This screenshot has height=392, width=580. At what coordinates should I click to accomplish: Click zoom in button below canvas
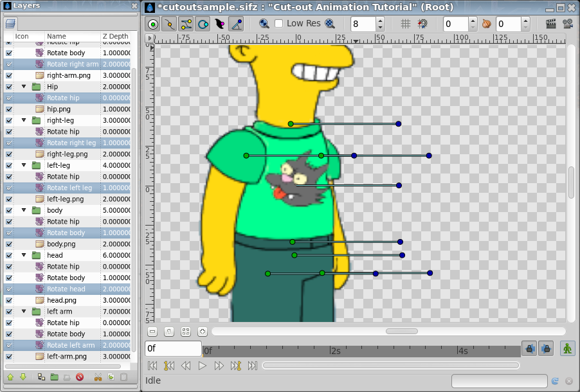(x=203, y=332)
